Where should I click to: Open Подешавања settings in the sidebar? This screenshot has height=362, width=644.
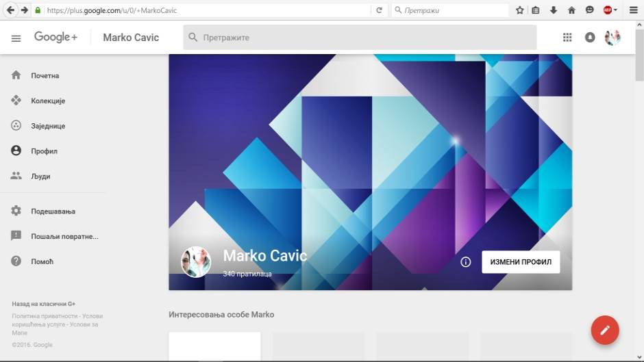coord(52,211)
